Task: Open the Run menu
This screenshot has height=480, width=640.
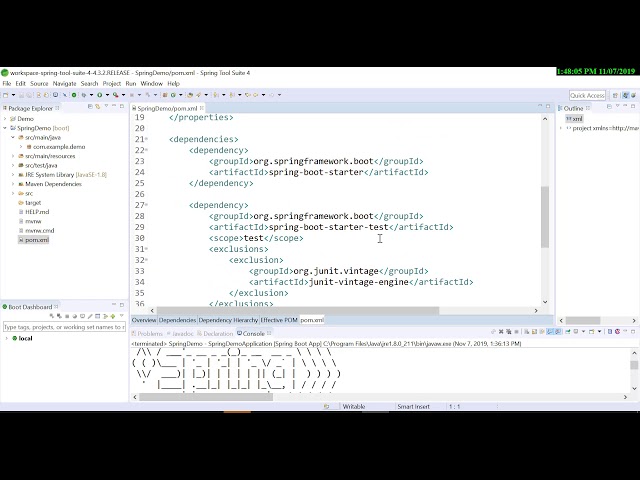Action: pos(131,84)
